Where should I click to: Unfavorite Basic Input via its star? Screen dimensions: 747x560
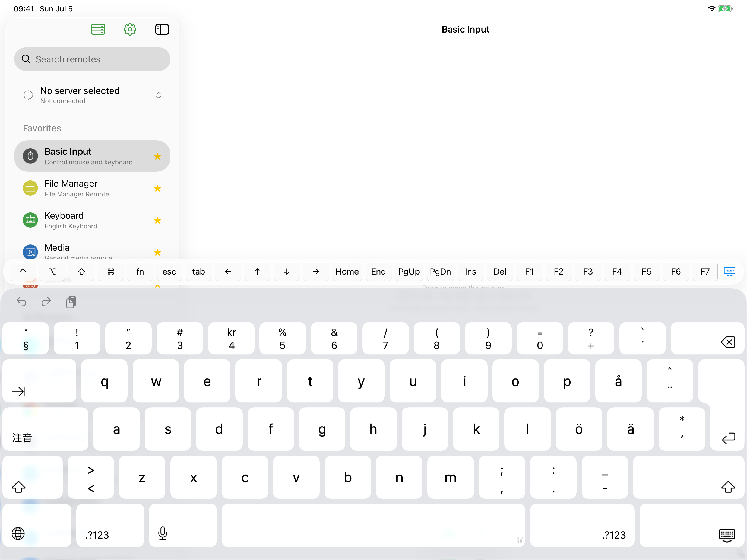pyautogui.click(x=157, y=156)
